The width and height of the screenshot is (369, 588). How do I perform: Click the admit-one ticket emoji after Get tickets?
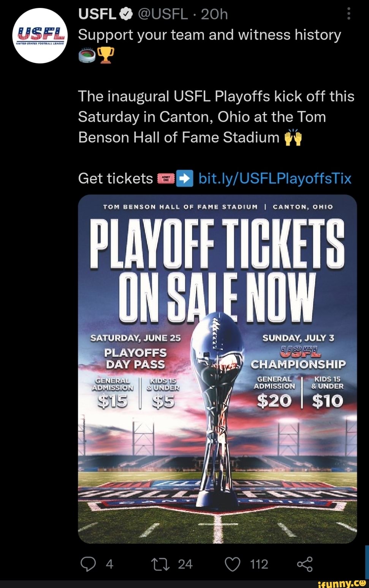166,178
